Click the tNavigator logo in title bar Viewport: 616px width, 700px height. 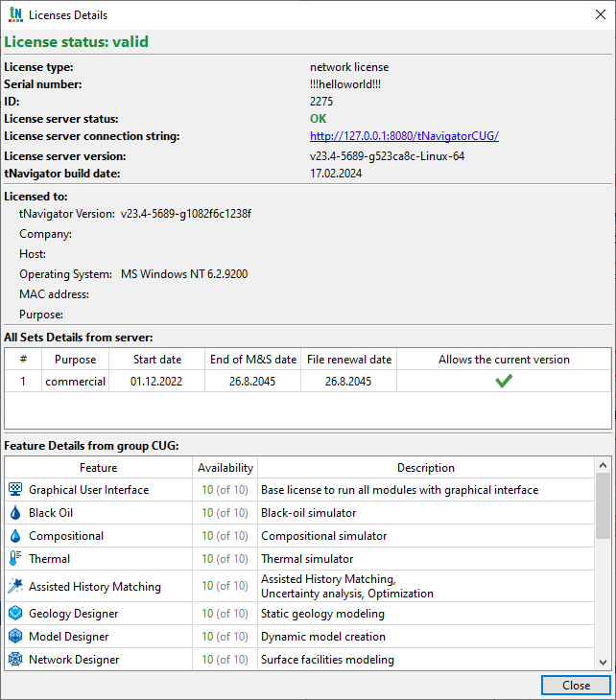15,14
